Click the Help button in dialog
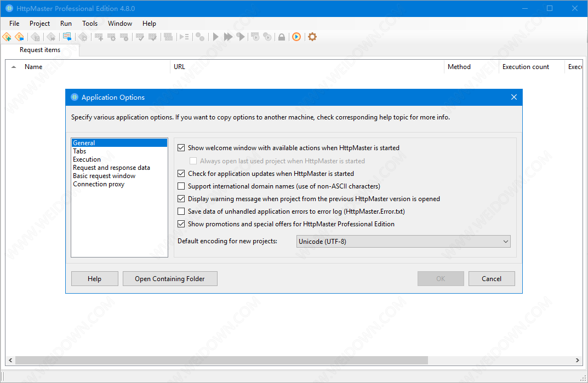This screenshot has height=383, width=588. point(94,279)
